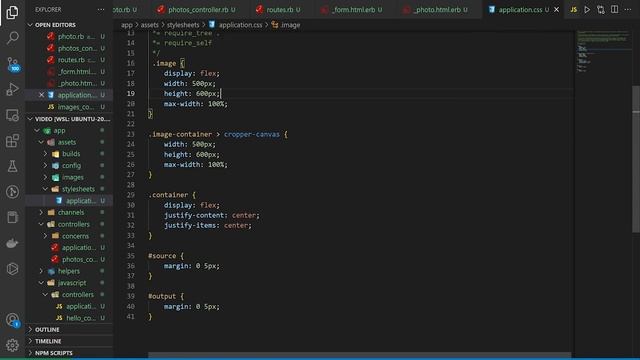Collapse the javascript folder
Viewport: 640px width, 360px height.
pyautogui.click(x=69, y=283)
